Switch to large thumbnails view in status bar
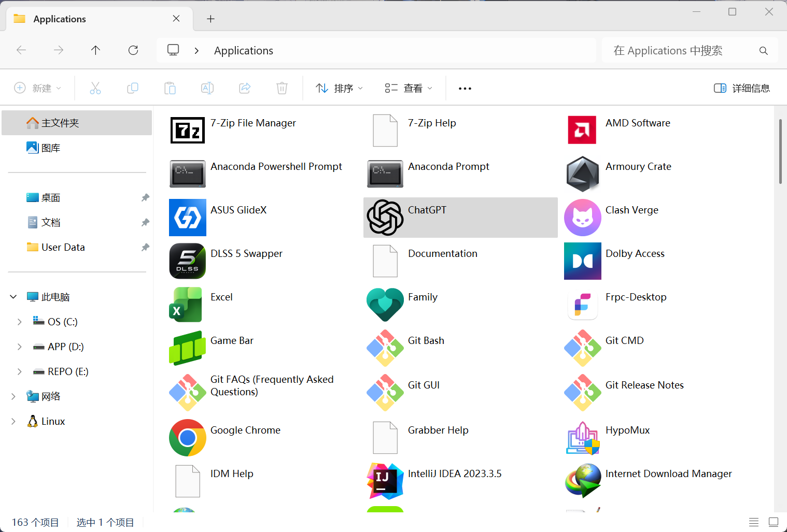The width and height of the screenshot is (787, 532). click(774, 522)
